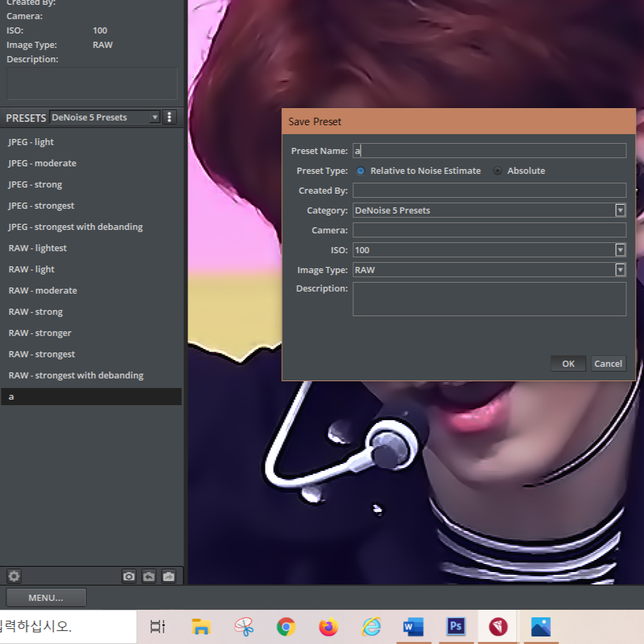This screenshot has height=644, width=644.
Task: Open the presets options three-dot menu
Action: click(169, 118)
